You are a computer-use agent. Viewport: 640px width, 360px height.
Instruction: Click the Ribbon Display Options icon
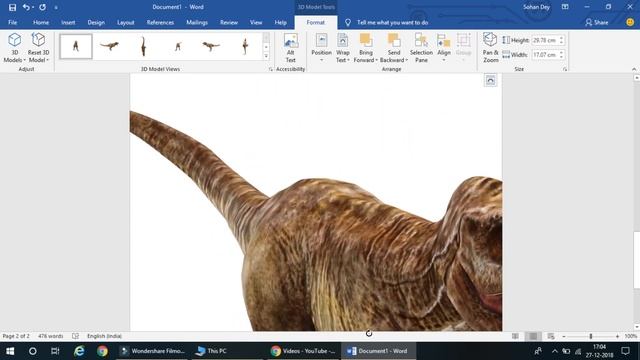click(x=565, y=7)
